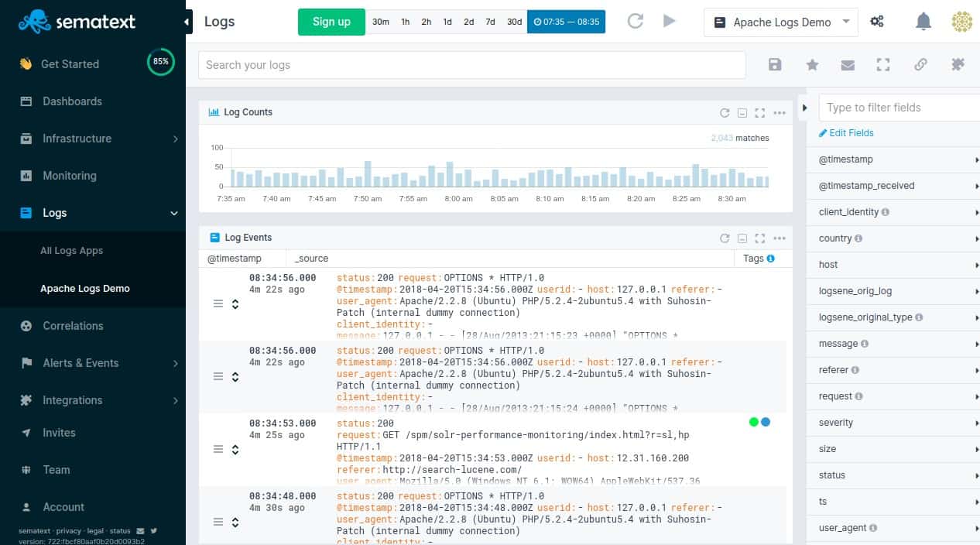Screen dimensions: 980x545
Task: Open app settings gears icon
Action: (877, 22)
